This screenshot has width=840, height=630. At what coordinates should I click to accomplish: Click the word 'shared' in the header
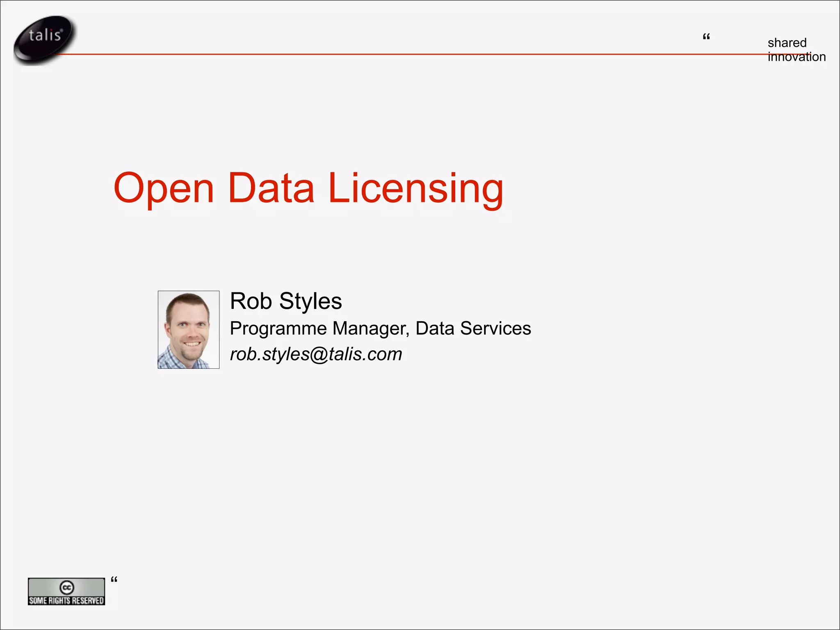[787, 43]
